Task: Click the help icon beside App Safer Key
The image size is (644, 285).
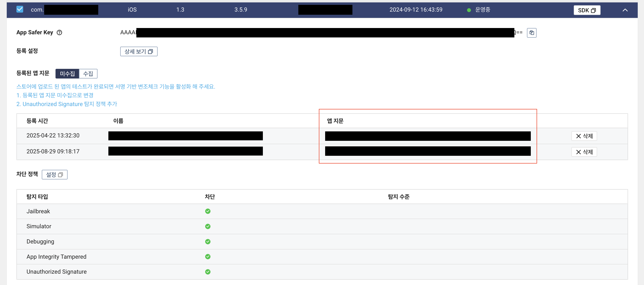Action: (59, 33)
